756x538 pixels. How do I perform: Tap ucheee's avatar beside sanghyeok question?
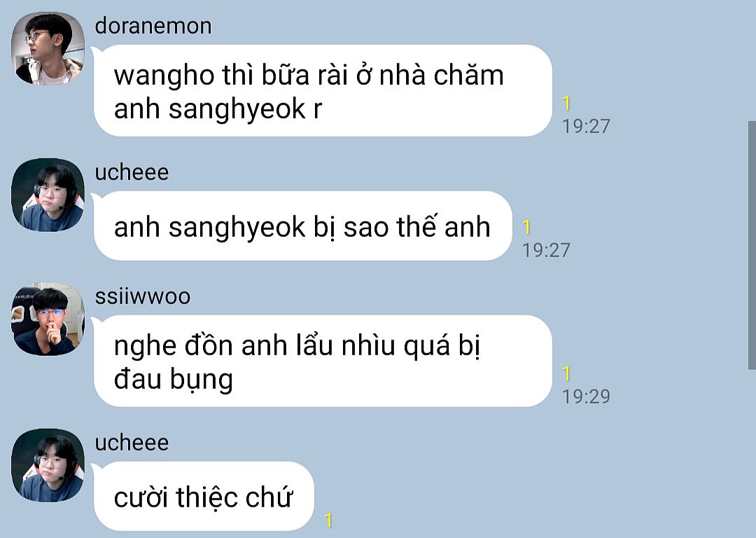point(48,195)
